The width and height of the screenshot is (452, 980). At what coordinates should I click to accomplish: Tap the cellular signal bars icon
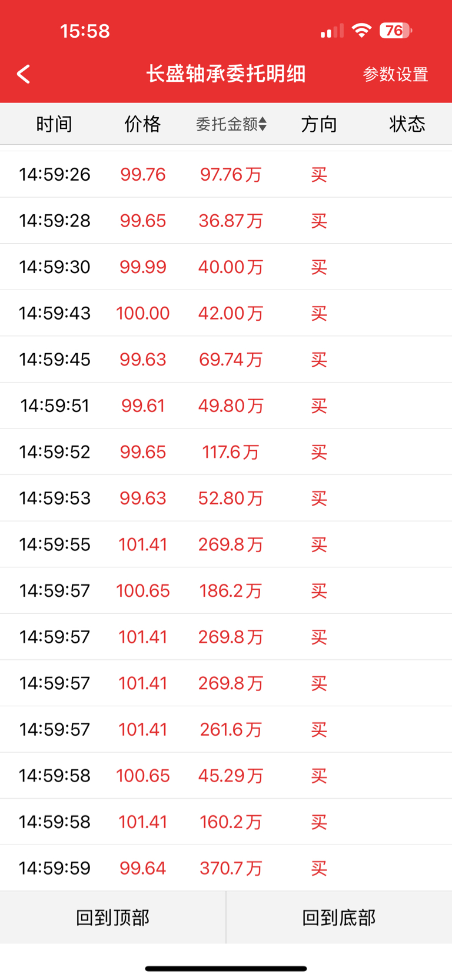click(332, 31)
